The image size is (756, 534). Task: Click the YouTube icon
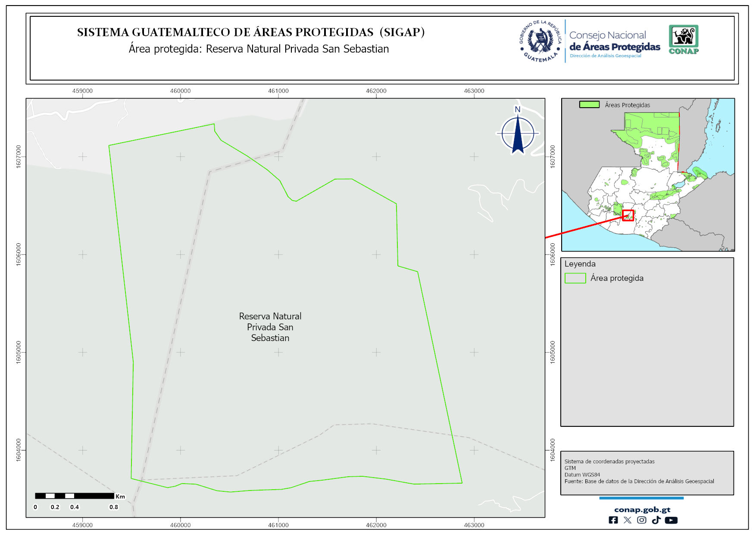tap(671, 520)
